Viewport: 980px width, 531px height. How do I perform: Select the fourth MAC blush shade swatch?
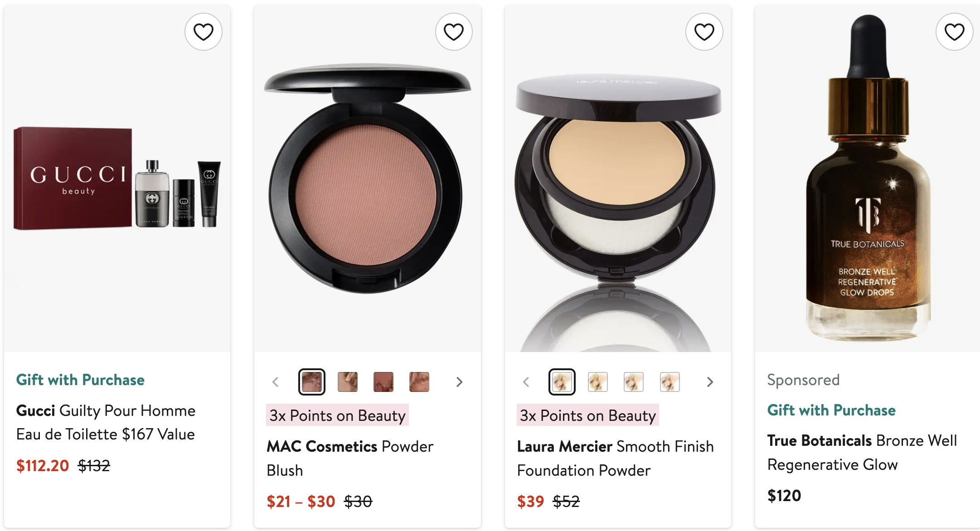click(419, 382)
